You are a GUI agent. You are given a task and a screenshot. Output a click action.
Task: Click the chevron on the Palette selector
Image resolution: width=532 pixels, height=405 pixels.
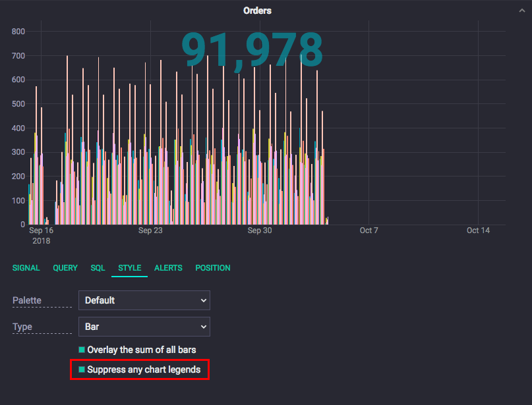click(x=204, y=300)
